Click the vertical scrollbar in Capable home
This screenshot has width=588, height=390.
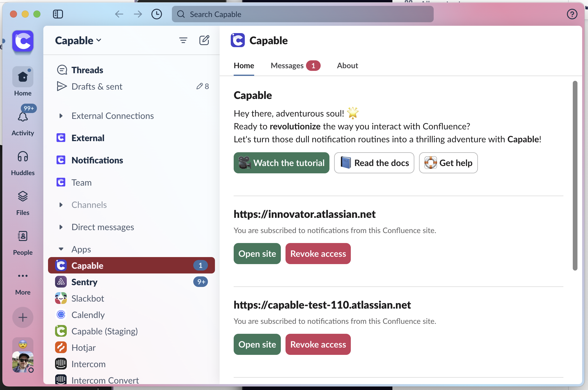point(575,176)
